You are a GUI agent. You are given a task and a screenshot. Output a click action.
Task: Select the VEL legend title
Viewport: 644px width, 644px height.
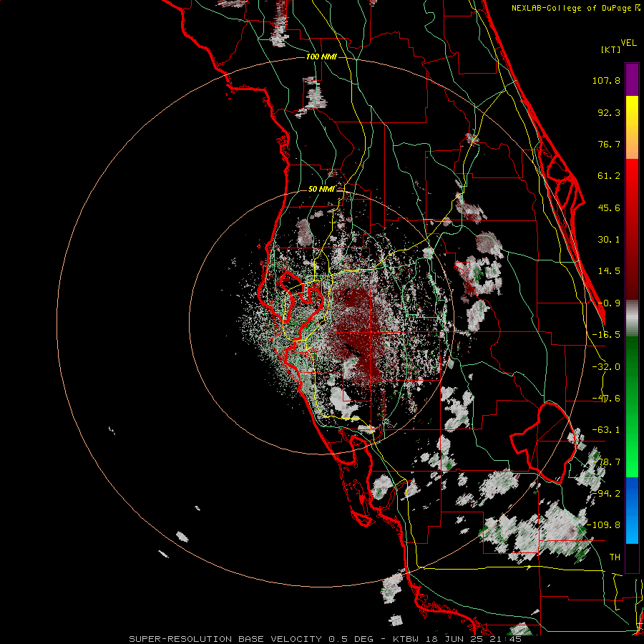628,43
